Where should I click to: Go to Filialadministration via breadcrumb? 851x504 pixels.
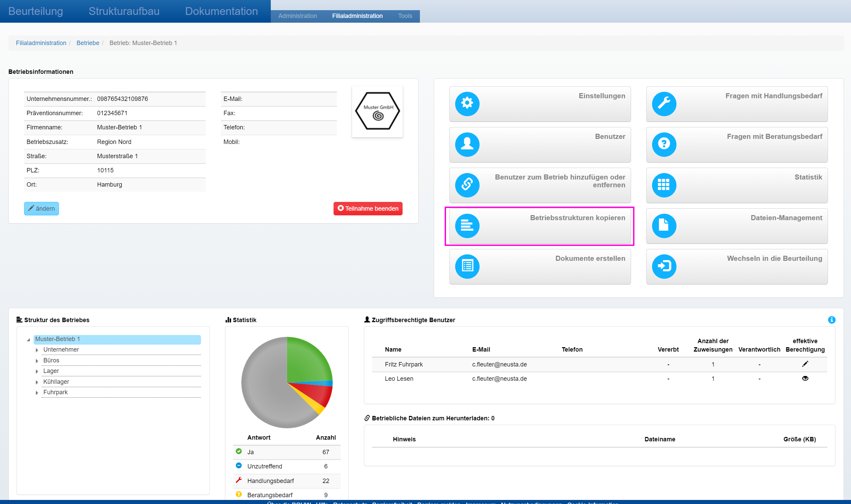pos(41,43)
